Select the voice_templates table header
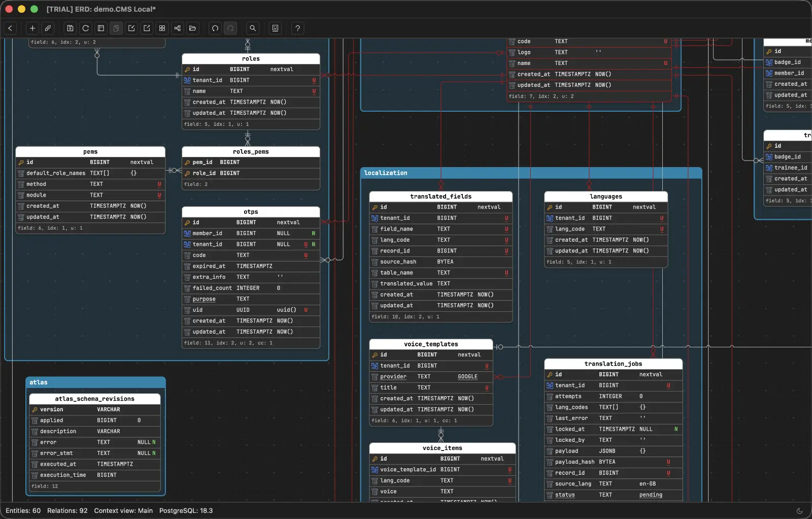The height and width of the screenshot is (519, 812). pos(431,344)
